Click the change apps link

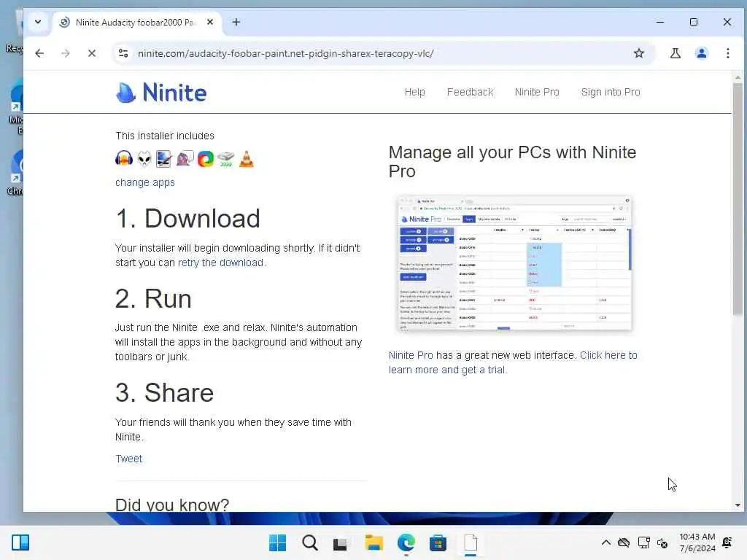[x=145, y=182]
